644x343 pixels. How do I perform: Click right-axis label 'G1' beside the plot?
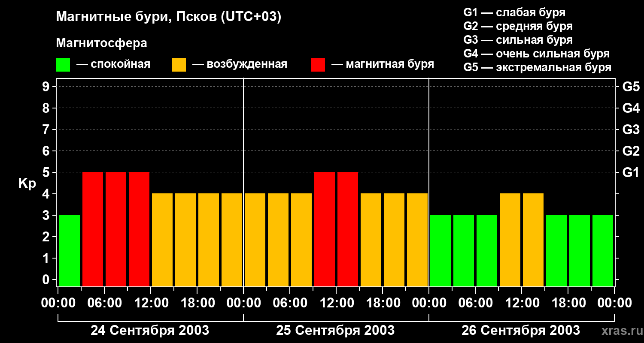(x=631, y=173)
